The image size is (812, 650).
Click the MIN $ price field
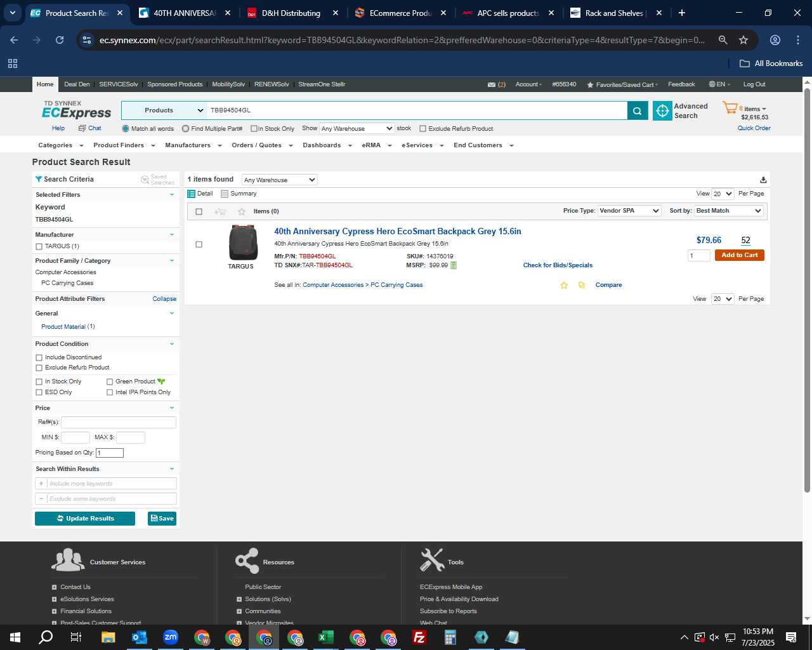pos(75,437)
